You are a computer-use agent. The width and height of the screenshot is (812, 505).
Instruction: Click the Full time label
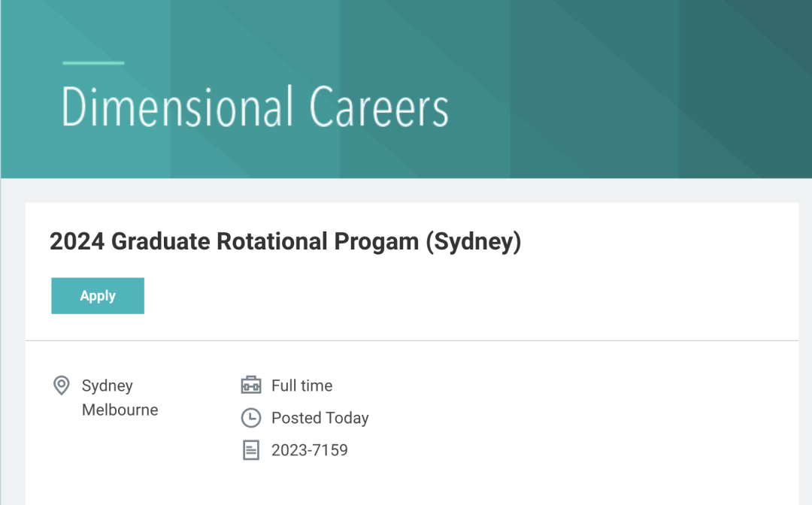302,386
